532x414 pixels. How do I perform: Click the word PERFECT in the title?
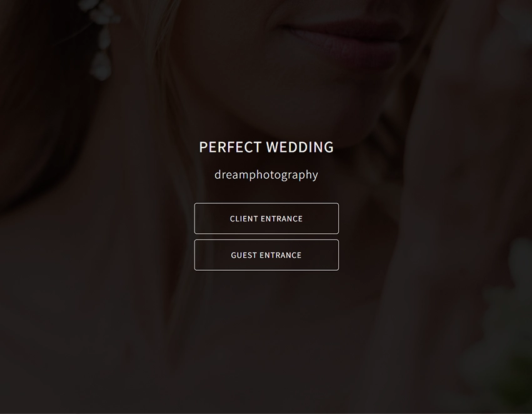[230, 147]
